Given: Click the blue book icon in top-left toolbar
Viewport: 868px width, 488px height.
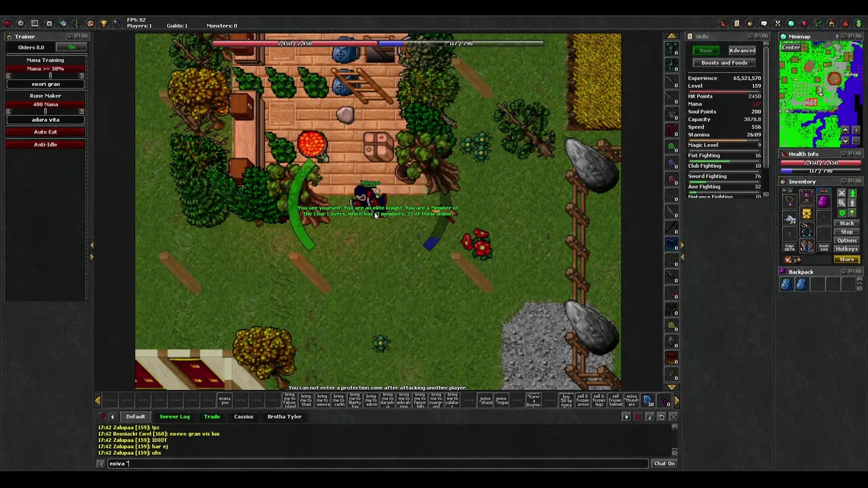Looking at the screenshot, I should tap(63, 23).
